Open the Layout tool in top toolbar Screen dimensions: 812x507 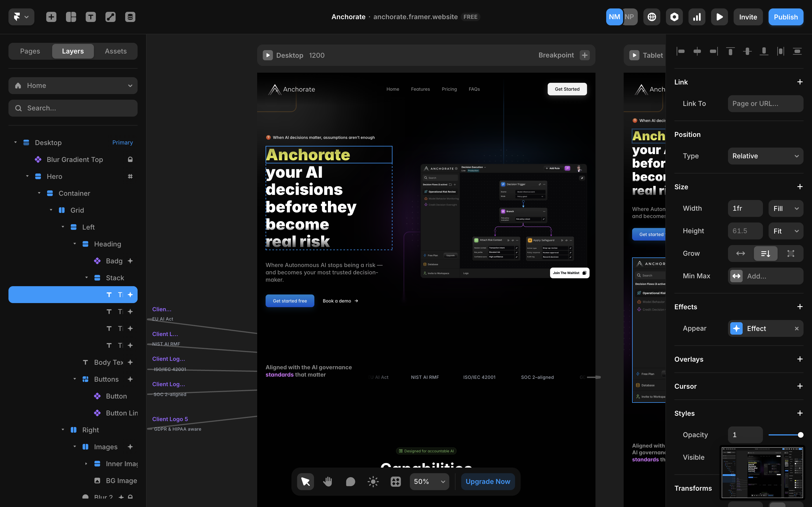pyautogui.click(x=71, y=17)
